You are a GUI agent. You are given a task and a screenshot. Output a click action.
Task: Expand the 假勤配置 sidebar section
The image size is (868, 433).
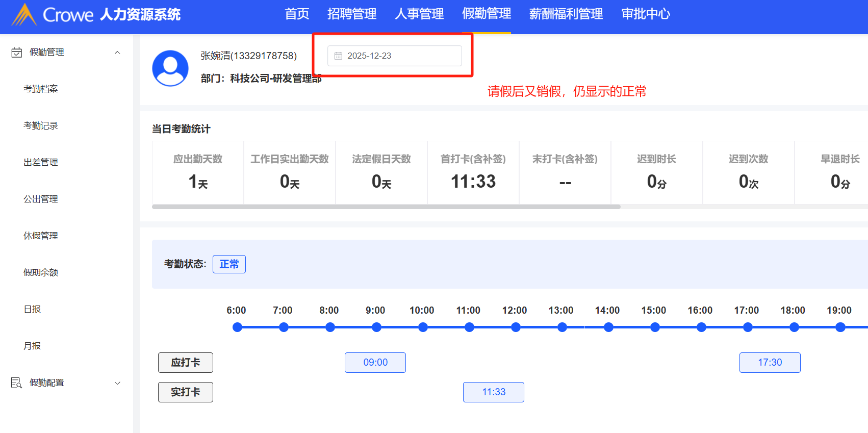pos(117,383)
